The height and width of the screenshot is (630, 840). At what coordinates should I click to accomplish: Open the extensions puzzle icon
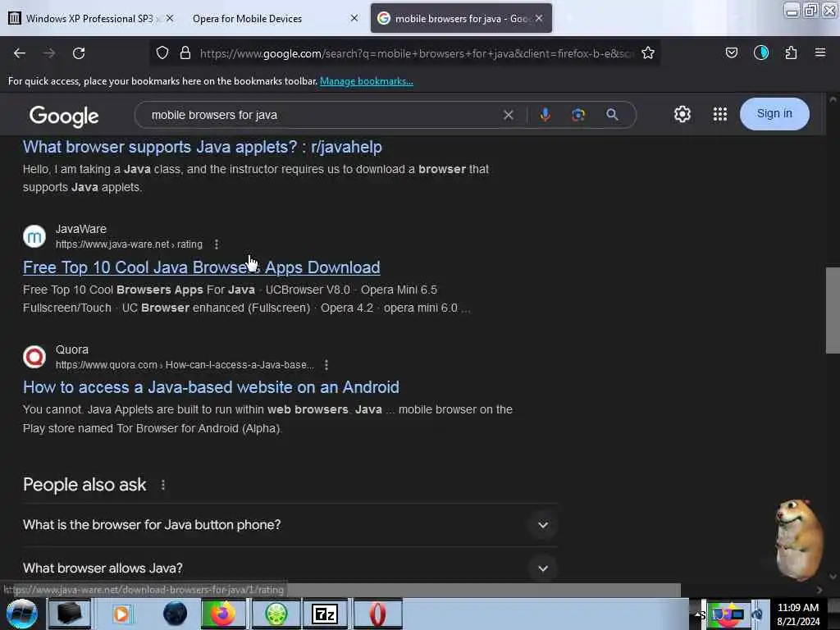coord(791,52)
